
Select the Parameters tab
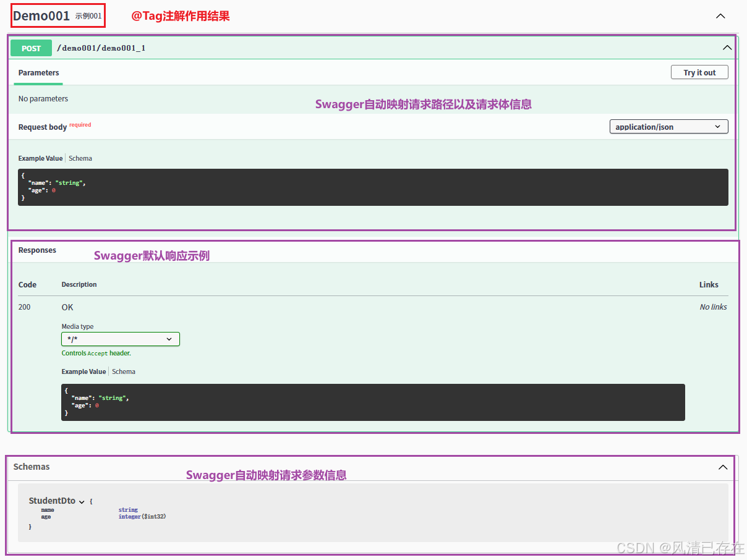(x=38, y=73)
